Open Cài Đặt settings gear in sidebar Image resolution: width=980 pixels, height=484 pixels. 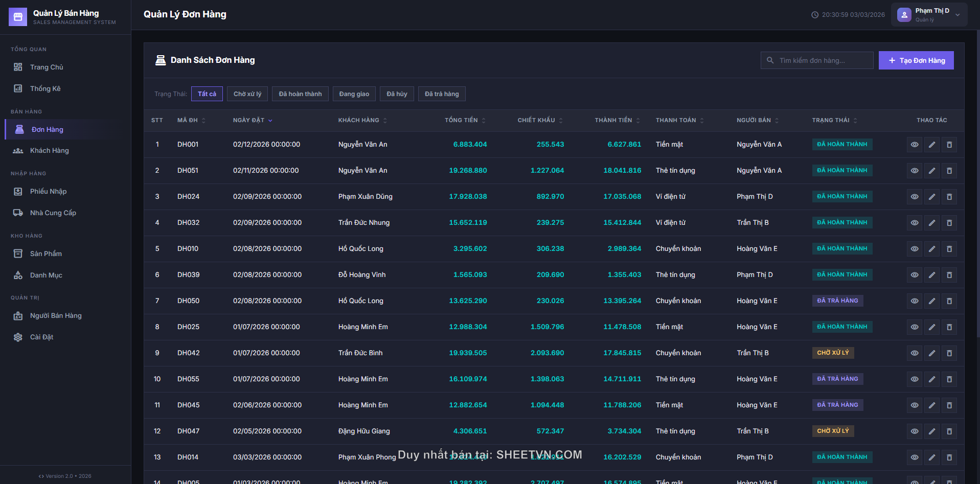pyautogui.click(x=18, y=337)
